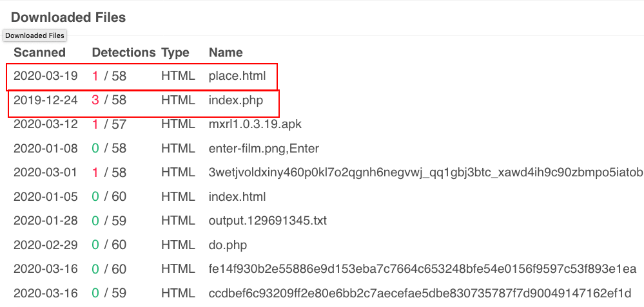Select the 3 / 58 detection count

[x=109, y=100]
